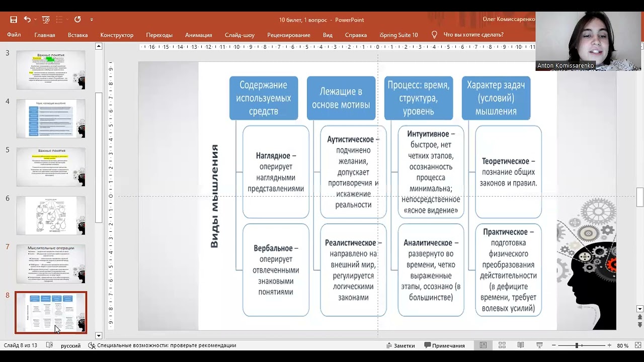Start the slideshow from the status bar icon
Image resolution: width=644 pixels, height=362 pixels.
[x=539, y=345]
